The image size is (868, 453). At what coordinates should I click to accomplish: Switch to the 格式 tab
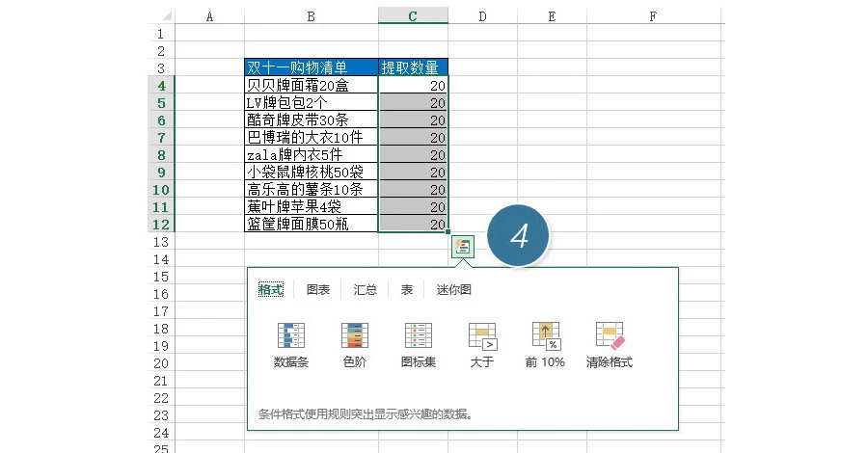[x=271, y=289]
